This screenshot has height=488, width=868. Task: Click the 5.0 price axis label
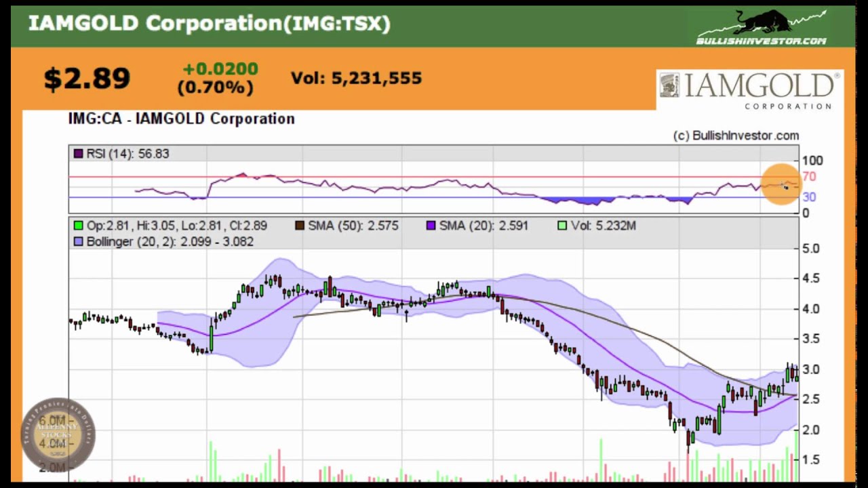[811, 249]
